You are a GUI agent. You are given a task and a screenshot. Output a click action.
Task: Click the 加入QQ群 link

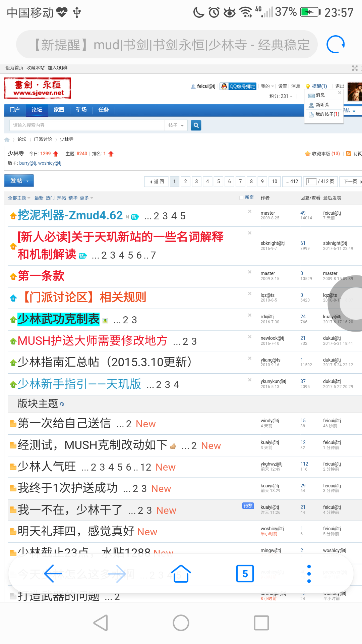click(x=57, y=68)
